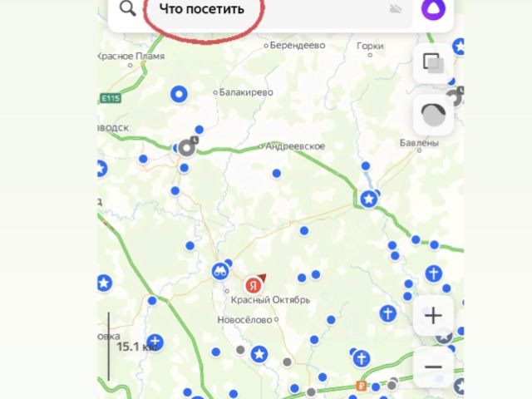Tap the star marker on the highway junction
This screenshot has height=399, width=532.
[x=369, y=199]
